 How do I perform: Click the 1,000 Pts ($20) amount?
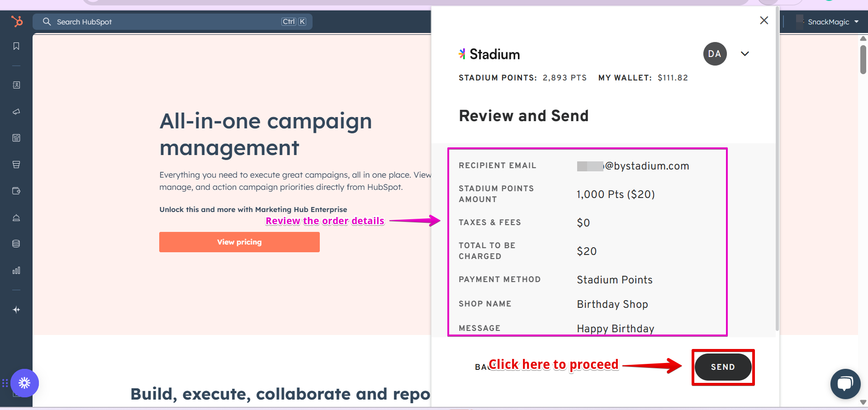click(x=616, y=194)
